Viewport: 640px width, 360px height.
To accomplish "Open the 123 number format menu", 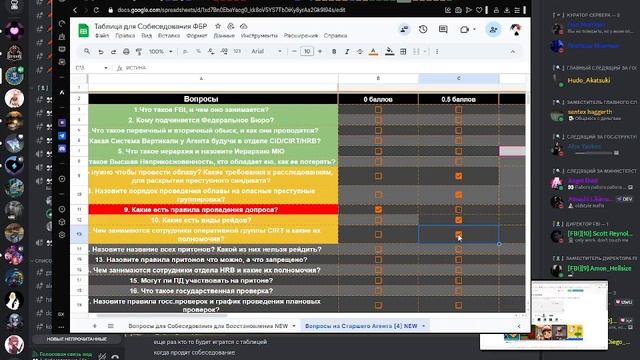I will [237, 51].
